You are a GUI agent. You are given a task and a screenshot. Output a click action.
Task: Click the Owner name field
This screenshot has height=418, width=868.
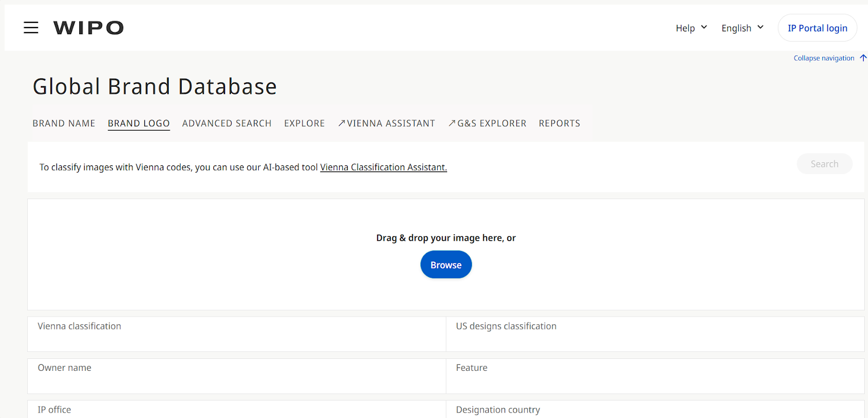tap(237, 376)
